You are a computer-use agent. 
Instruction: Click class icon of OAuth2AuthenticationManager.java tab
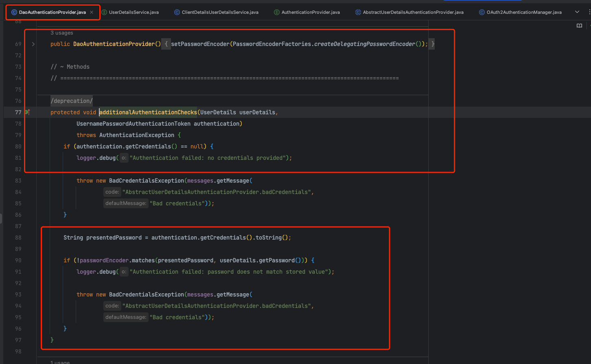click(482, 12)
